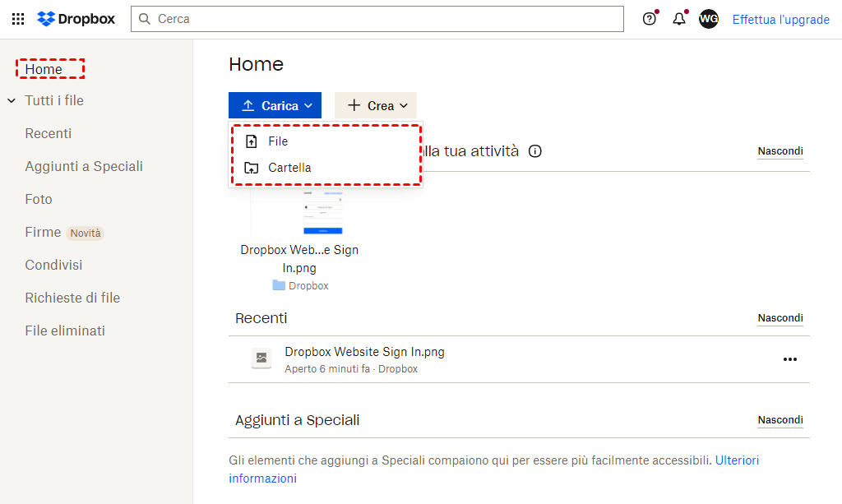Open the WG account avatar menu
Viewport: 842px width, 504px height.
[709, 19]
